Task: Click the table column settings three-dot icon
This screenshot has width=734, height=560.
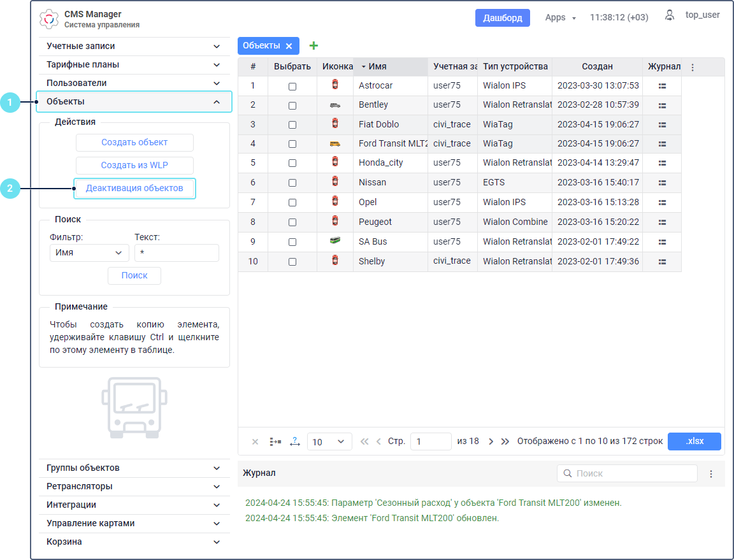Action: [693, 67]
